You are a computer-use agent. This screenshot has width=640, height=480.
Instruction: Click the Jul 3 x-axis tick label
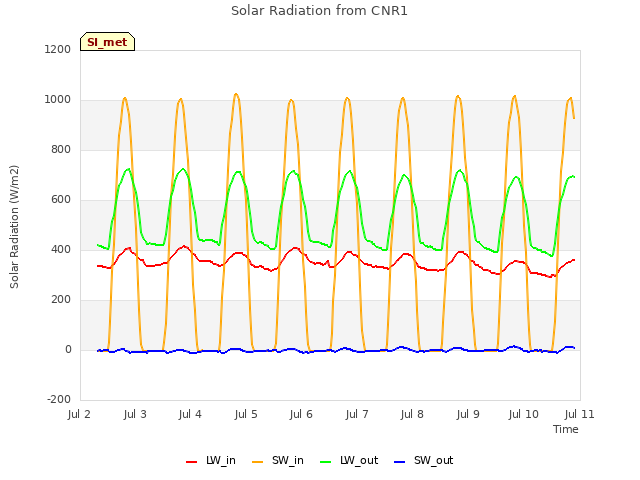(135, 414)
